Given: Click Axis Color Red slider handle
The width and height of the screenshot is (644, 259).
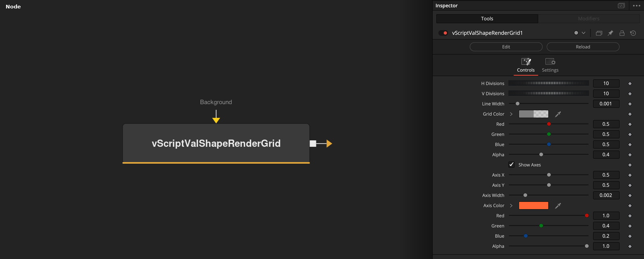Looking at the screenshot, I should 587,216.
